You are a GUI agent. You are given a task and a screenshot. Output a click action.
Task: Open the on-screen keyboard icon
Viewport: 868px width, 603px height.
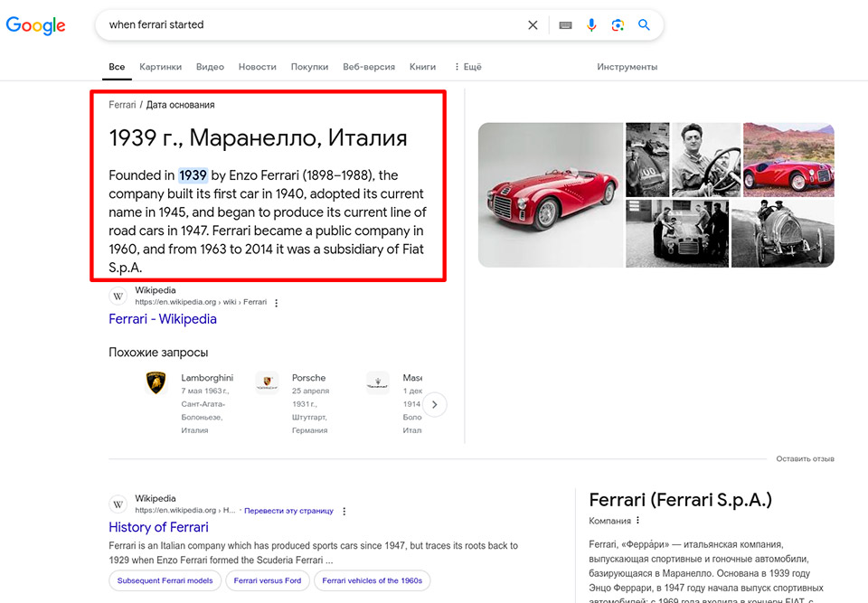coord(565,25)
